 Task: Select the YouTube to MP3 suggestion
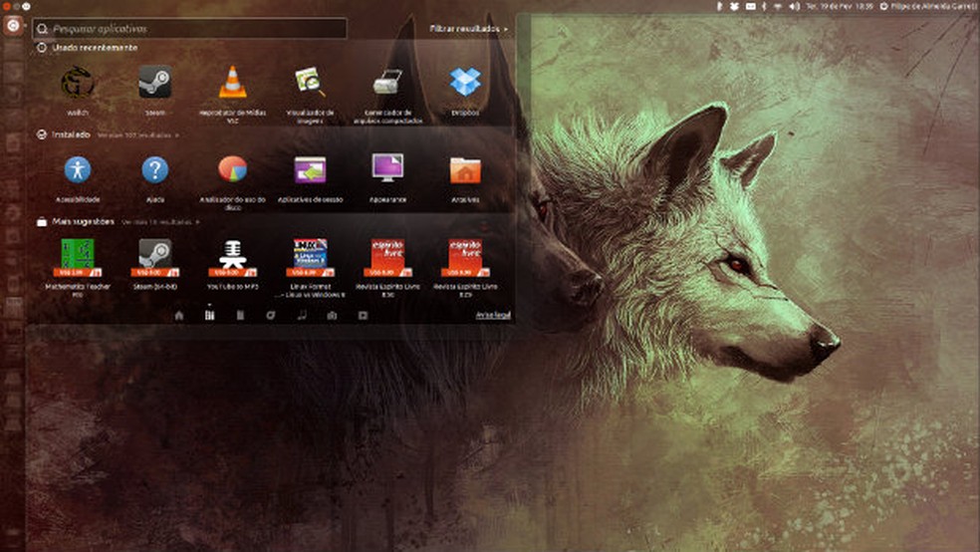coord(232,256)
